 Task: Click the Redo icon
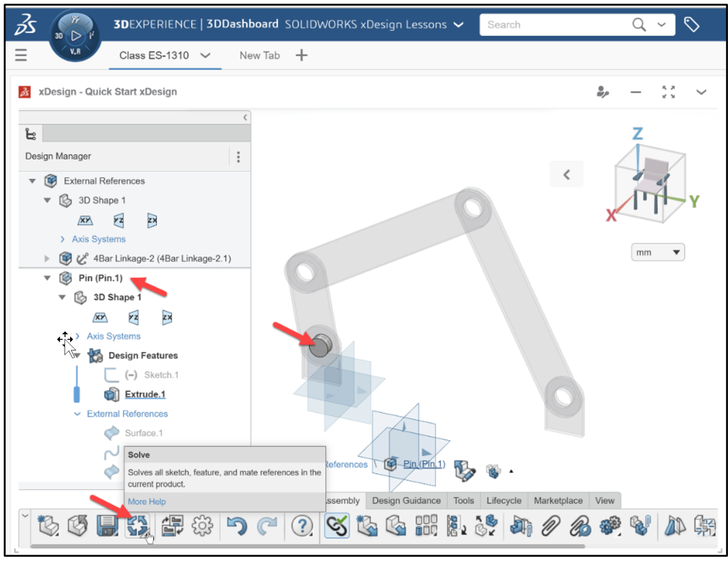pyautogui.click(x=268, y=525)
